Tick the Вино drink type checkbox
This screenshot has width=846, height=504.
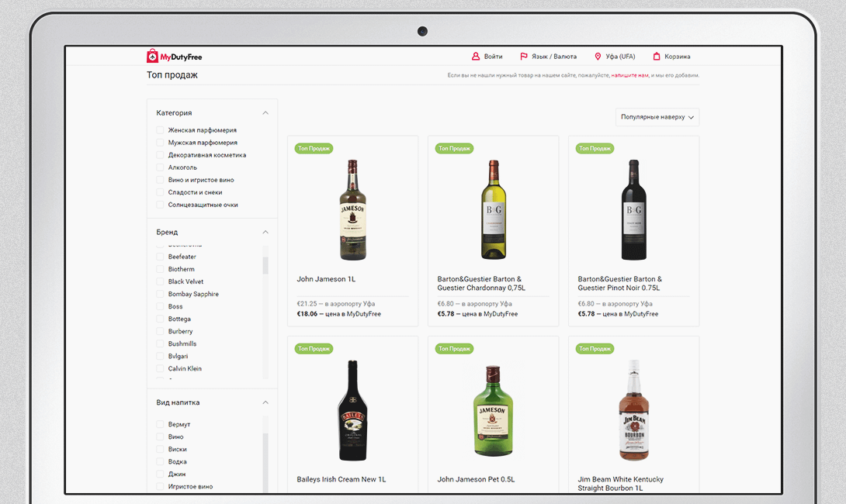(160, 437)
